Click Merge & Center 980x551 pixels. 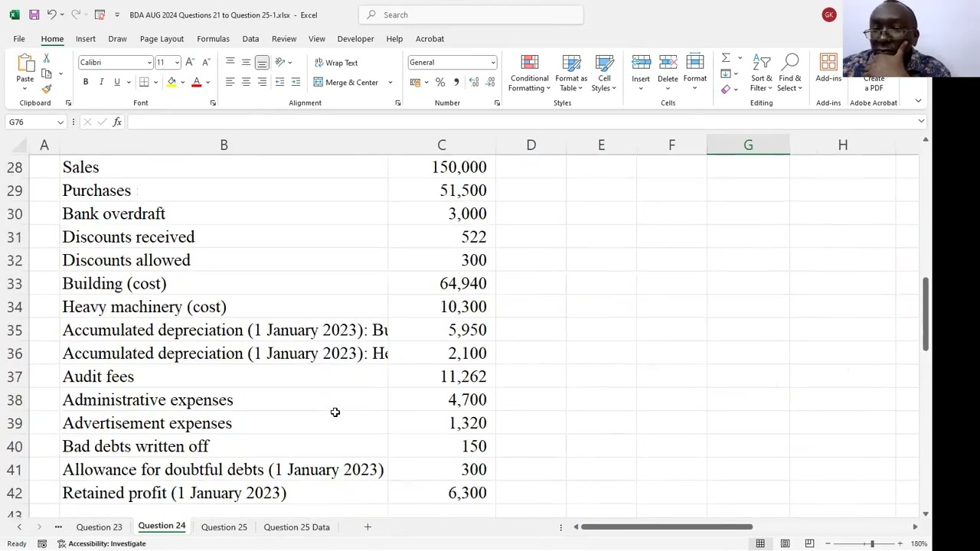[x=346, y=82]
